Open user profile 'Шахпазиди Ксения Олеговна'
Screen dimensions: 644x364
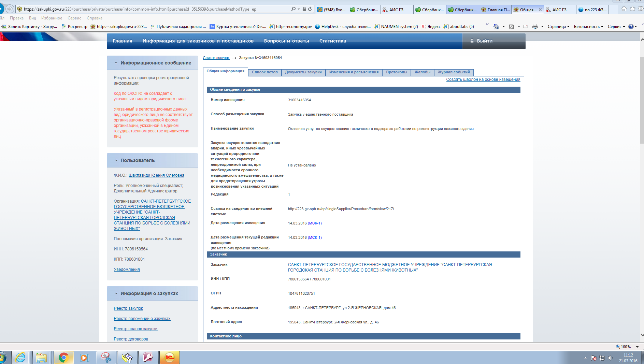156,175
